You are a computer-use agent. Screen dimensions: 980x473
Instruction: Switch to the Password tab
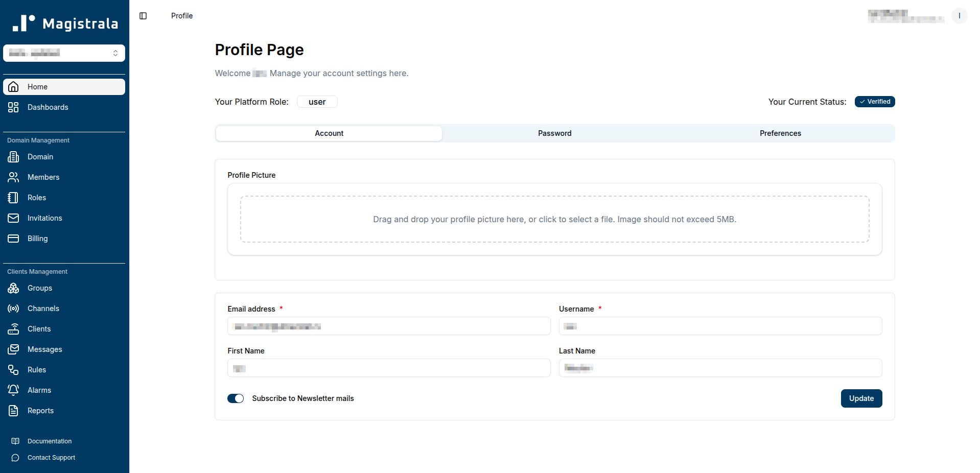tap(554, 133)
